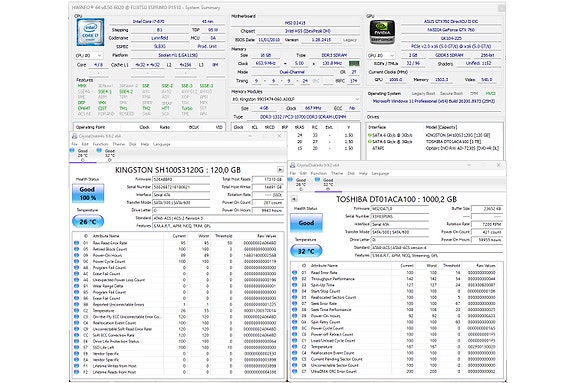
Task: Open the GPU #0 selector dropdown
Action: [x=381, y=55]
